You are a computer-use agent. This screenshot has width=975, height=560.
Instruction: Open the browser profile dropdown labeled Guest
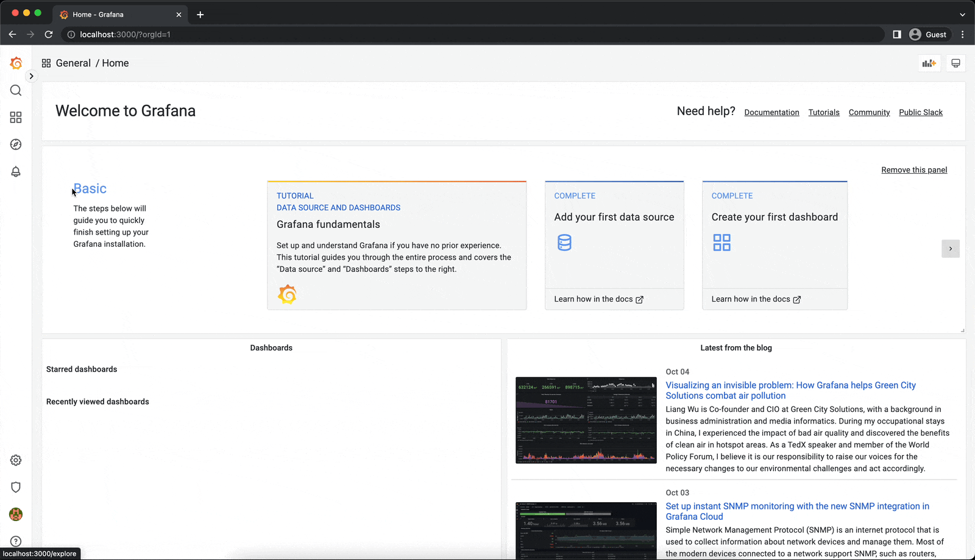[927, 34]
